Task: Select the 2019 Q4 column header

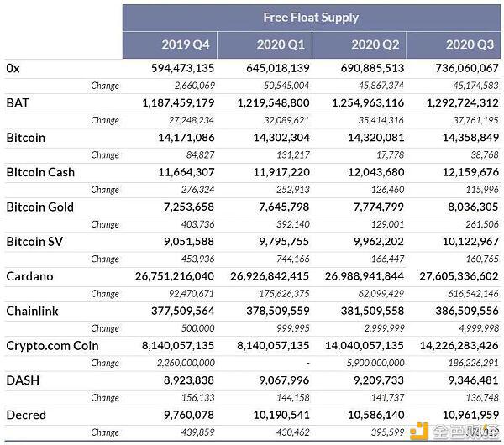Action: pos(187,45)
